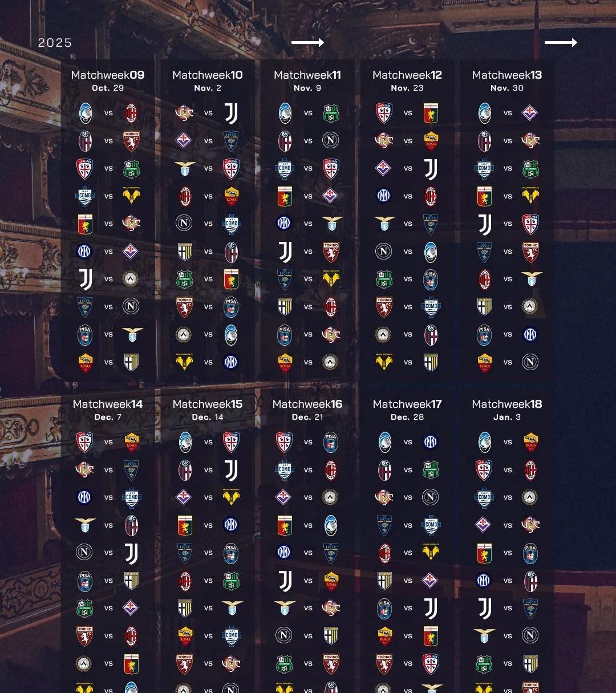Image resolution: width=616 pixels, height=693 pixels.
Task: Select the Inter logo in Matchweek17's Atalanta fixture
Action: 431,442
